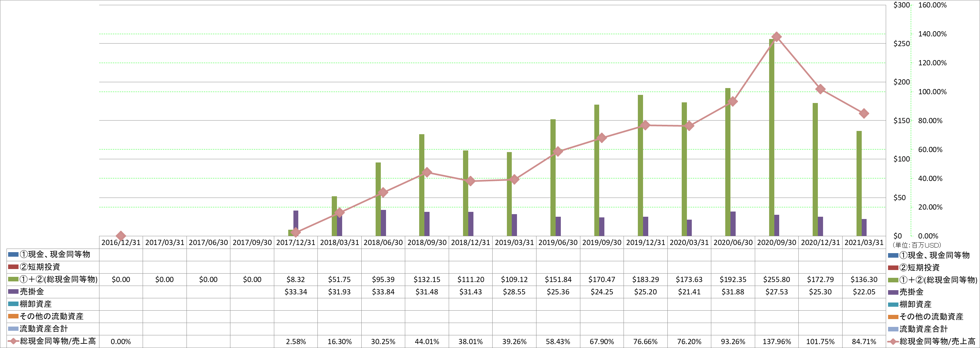Click the $136.30 cell under 2021/03/31
Viewport: 980px width, 348px height.
[864, 279]
